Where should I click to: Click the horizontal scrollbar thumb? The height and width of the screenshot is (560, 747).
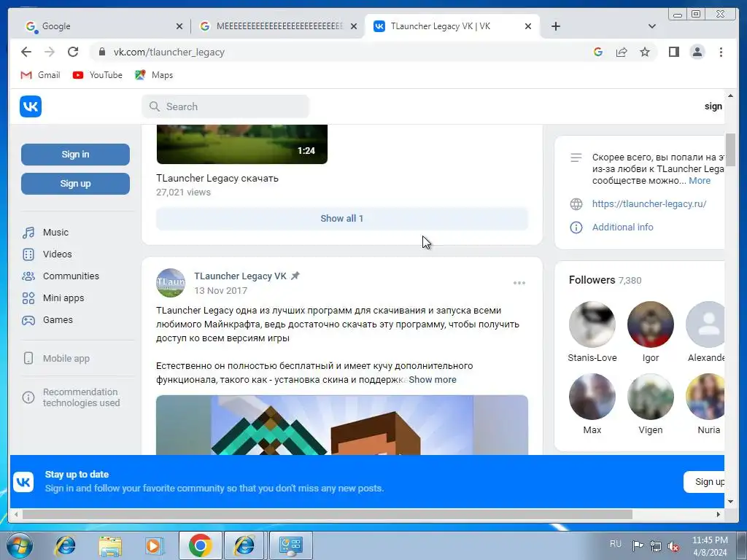pos(328,514)
